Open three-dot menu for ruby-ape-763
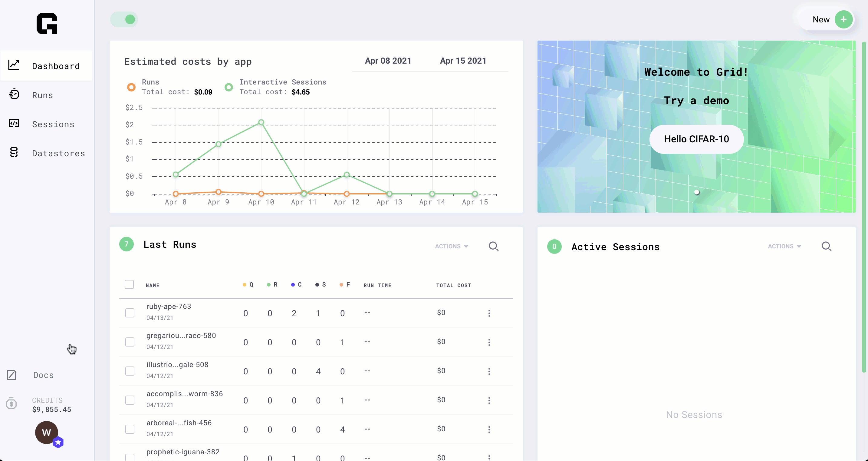This screenshot has height=461, width=868. coord(490,313)
